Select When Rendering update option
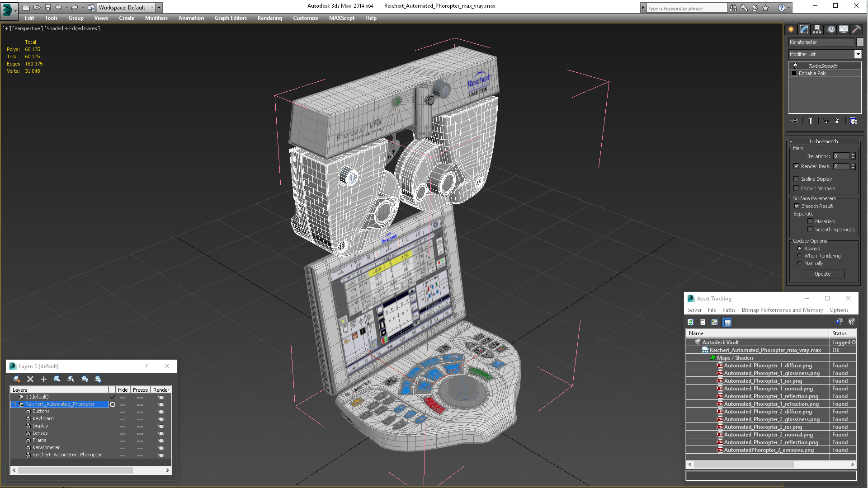Viewport: 868px width, 488px height. [799, 256]
